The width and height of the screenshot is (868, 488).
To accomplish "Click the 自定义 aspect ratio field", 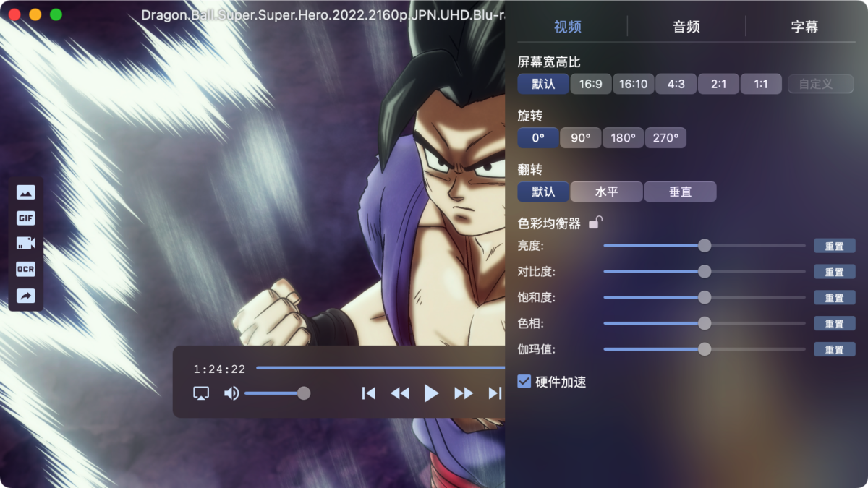I will 820,84.
